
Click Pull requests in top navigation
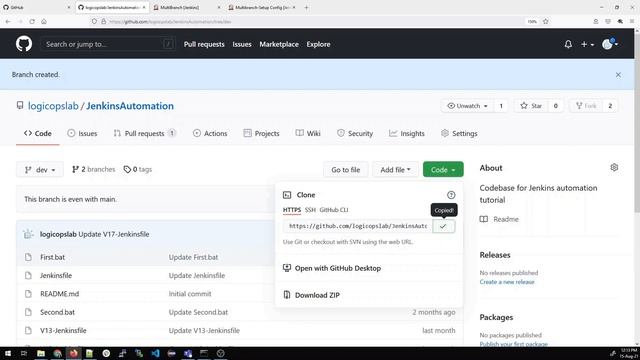click(204, 44)
